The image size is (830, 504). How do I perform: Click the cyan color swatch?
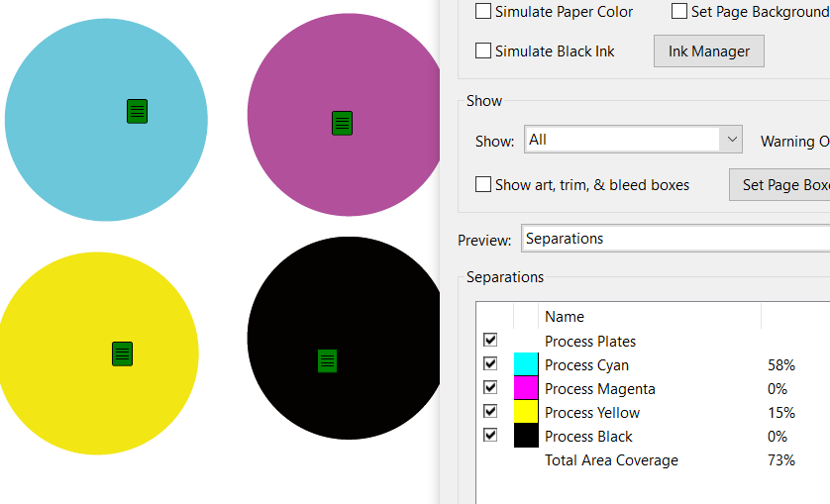tap(526, 364)
